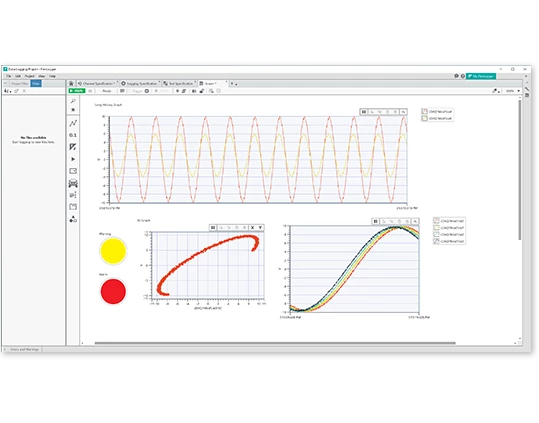Toggle second legend plot in top graph
This screenshot has height=423, width=539.
425,118
